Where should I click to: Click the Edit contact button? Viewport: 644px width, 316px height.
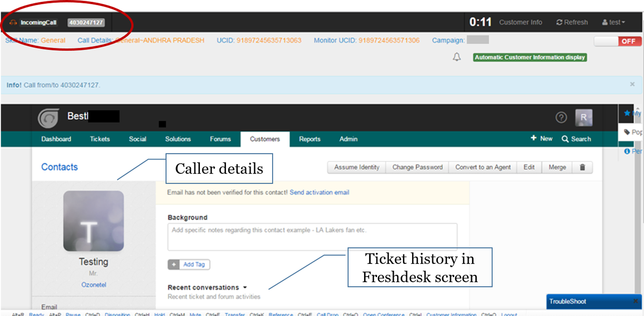point(529,167)
